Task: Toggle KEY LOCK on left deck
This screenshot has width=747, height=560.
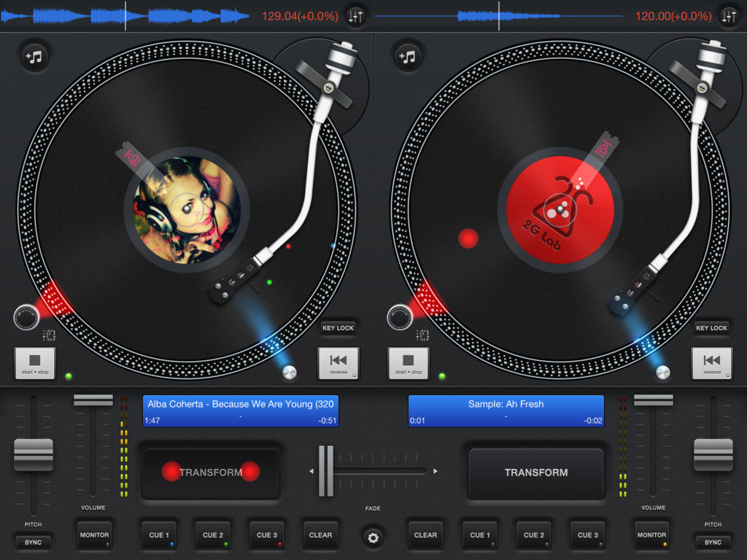Action: pos(338,328)
